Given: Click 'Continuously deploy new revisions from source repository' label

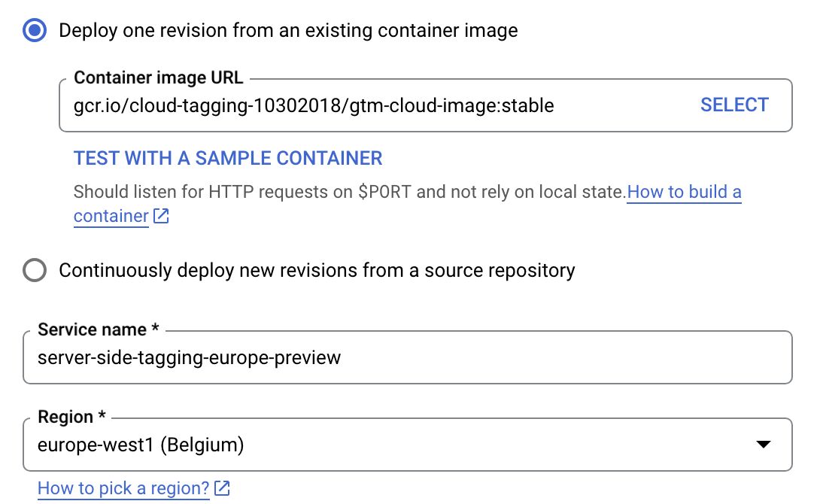Looking at the screenshot, I should pyautogui.click(x=317, y=271).
